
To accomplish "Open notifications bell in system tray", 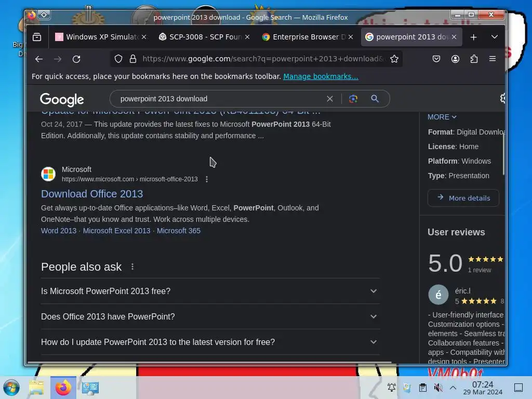I will (392, 388).
